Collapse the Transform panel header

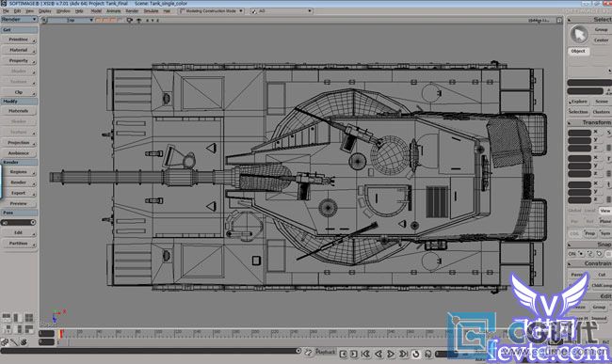click(589, 122)
